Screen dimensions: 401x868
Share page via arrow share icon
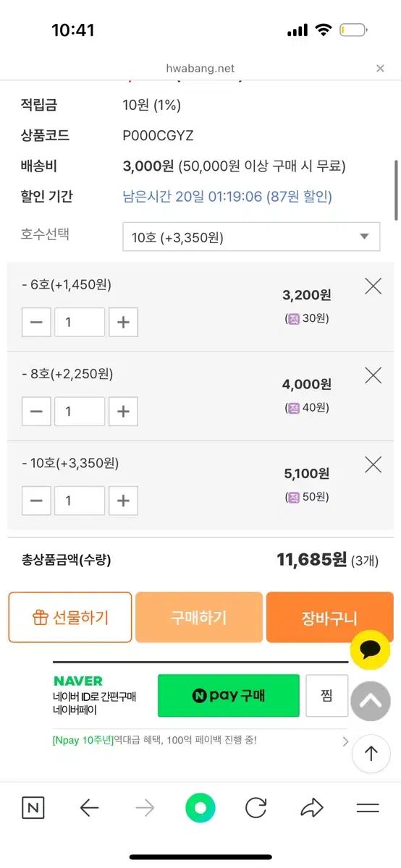click(312, 807)
